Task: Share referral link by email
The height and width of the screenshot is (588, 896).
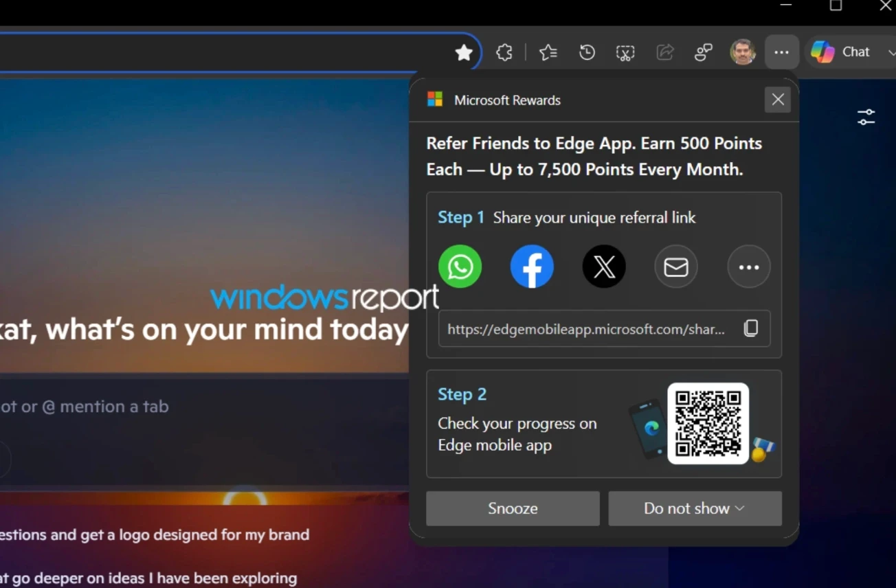Action: (x=676, y=267)
